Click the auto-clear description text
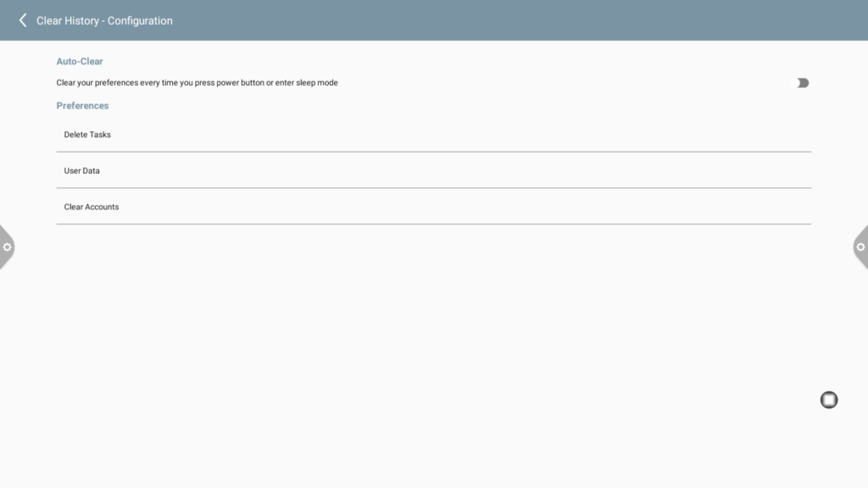Viewport: 868px width, 488px height. pyautogui.click(x=197, y=82)
